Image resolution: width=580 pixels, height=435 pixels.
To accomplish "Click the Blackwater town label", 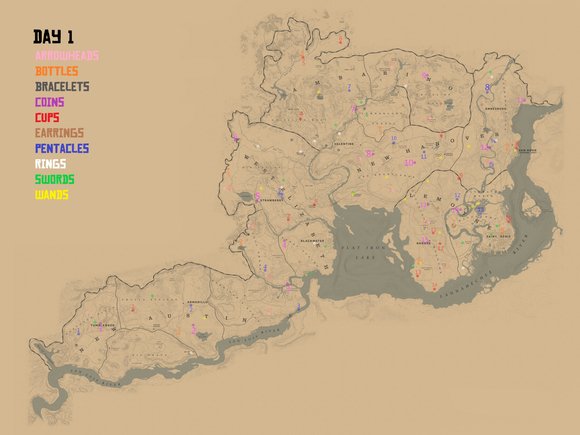I will (x=312, y=241).
